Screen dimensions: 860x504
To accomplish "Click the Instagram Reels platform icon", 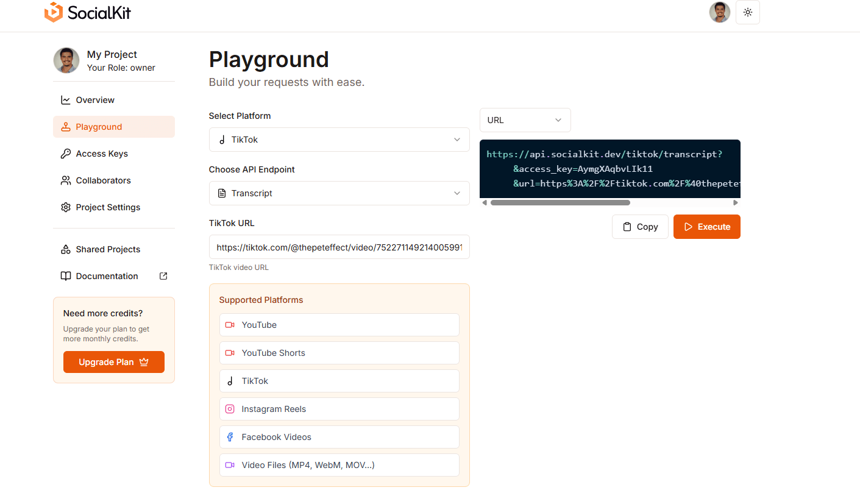I will point(230,409).
